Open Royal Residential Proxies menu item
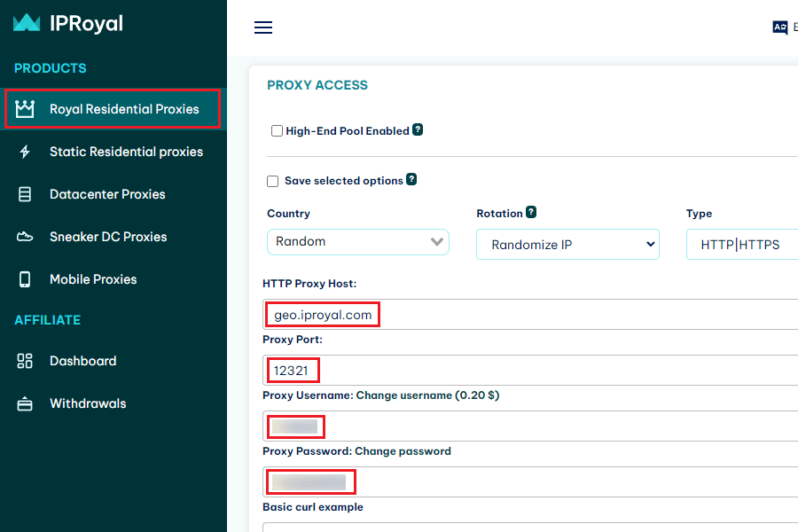Viewport: 798px width, 532px height. pyautogui.click(x=113, y=109)
